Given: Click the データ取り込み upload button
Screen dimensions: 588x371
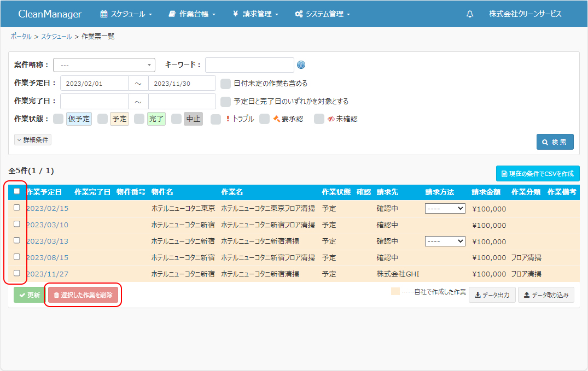Looking at the screenshot, I should pos(545,295).
